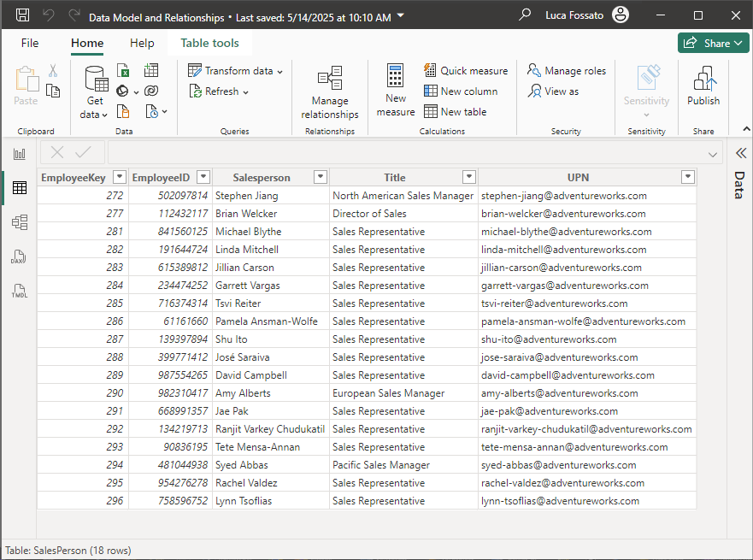This screenshot has width=753, height=560.
Task: Click View as button
Action: [553, 91]
